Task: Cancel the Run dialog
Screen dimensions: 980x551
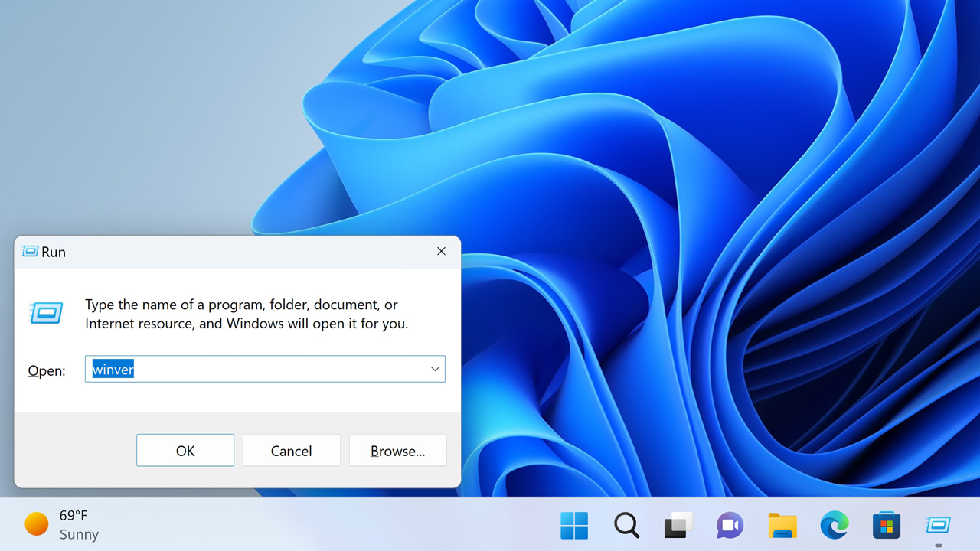Action: pos(291,451)
